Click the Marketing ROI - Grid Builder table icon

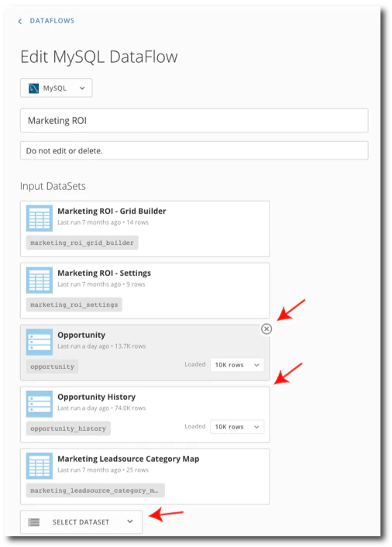pos(40,218)
